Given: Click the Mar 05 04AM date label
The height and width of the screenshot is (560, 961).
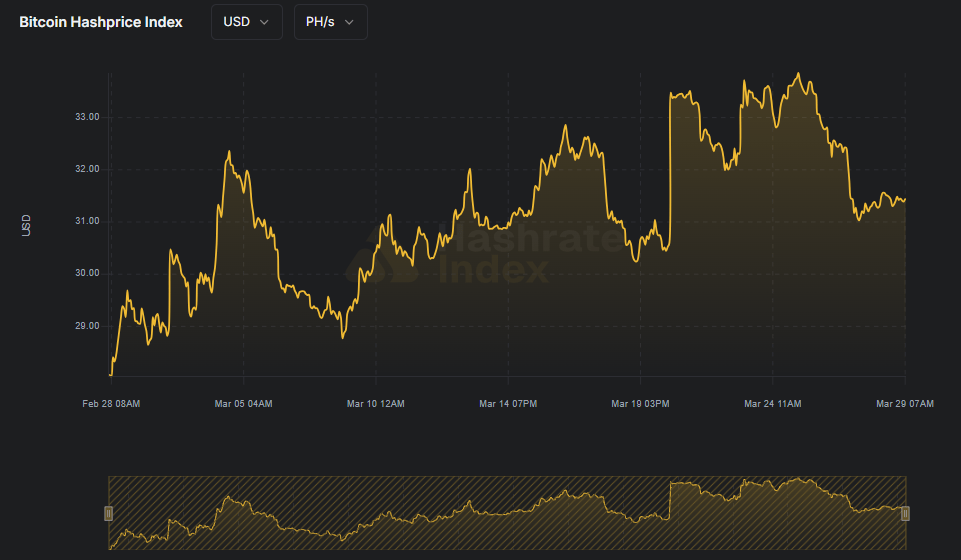Looking at the screenshot, I should pos(243,404).
